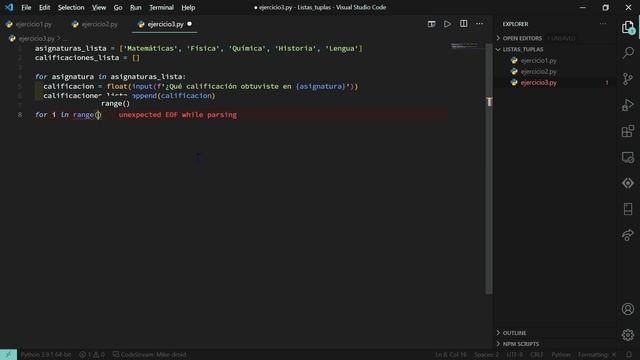The height and width of the screenshot is (360, 640).
Task: Open the book-shaped extension icon in activity bar
Action: click(x=628, y=209)
